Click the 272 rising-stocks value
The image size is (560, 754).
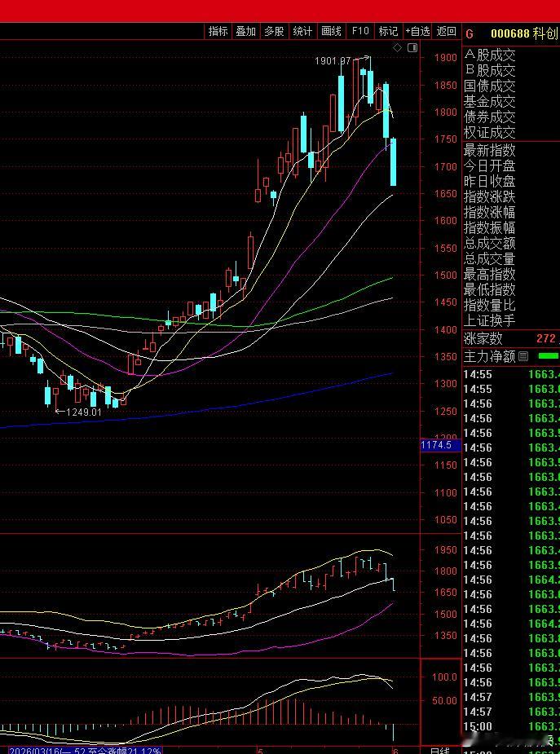[546, 338]
